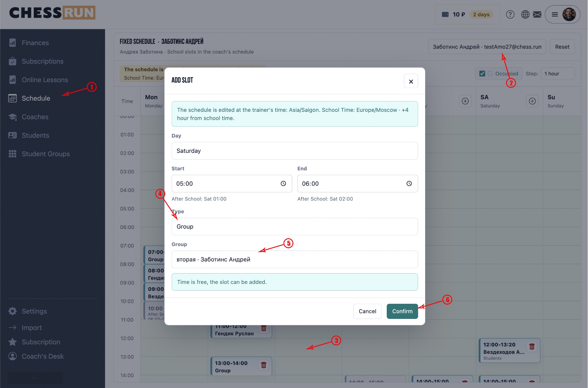Screen dimensions: 588x388
Task: Select Schedule in the sidebar
Action: point(36,98)
